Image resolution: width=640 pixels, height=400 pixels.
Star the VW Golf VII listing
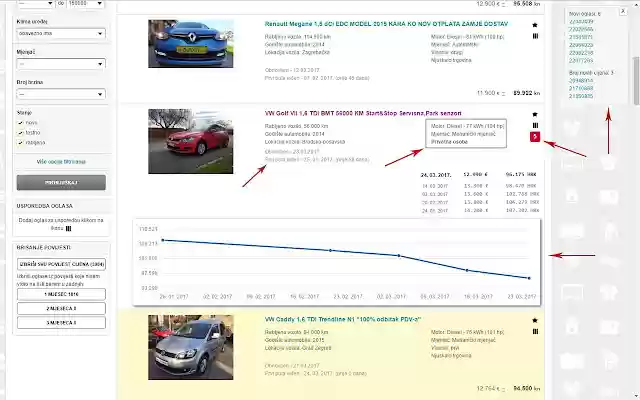tap(535, 114)
